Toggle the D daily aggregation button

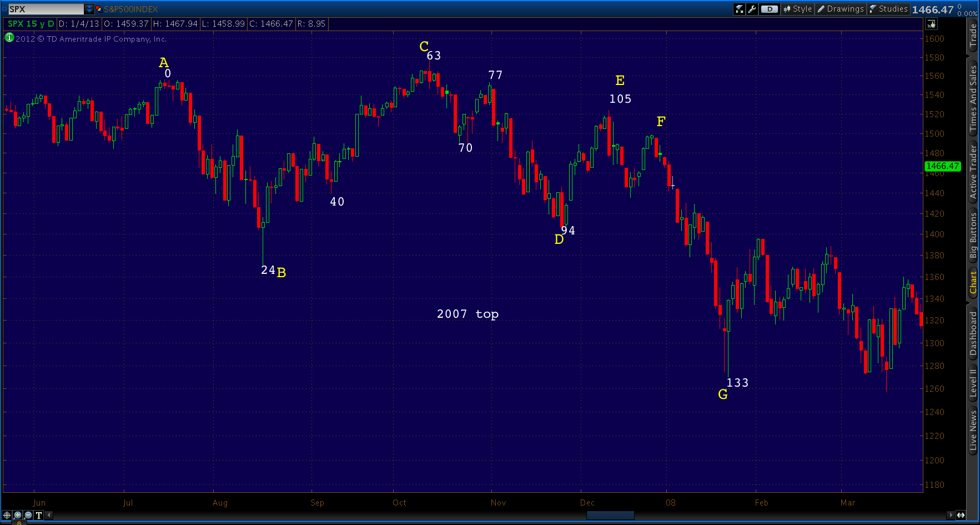770,9
